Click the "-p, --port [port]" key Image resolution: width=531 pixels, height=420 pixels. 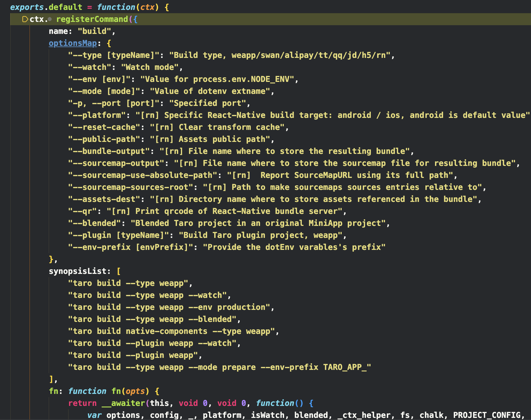click(x=113, y=103)
